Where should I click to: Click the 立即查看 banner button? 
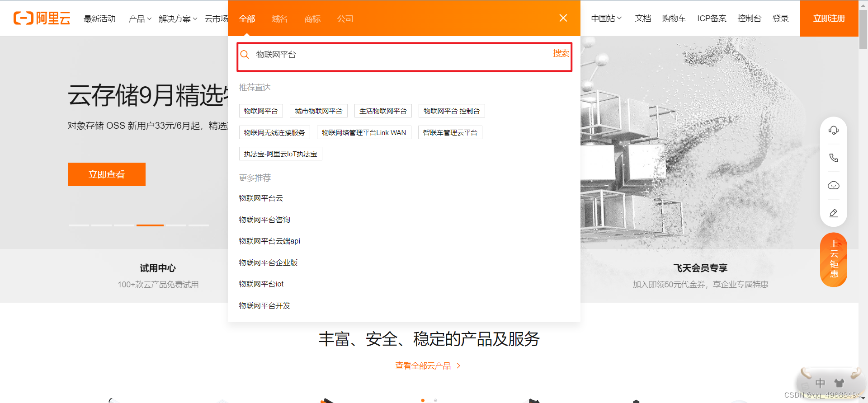click(107, 174)
